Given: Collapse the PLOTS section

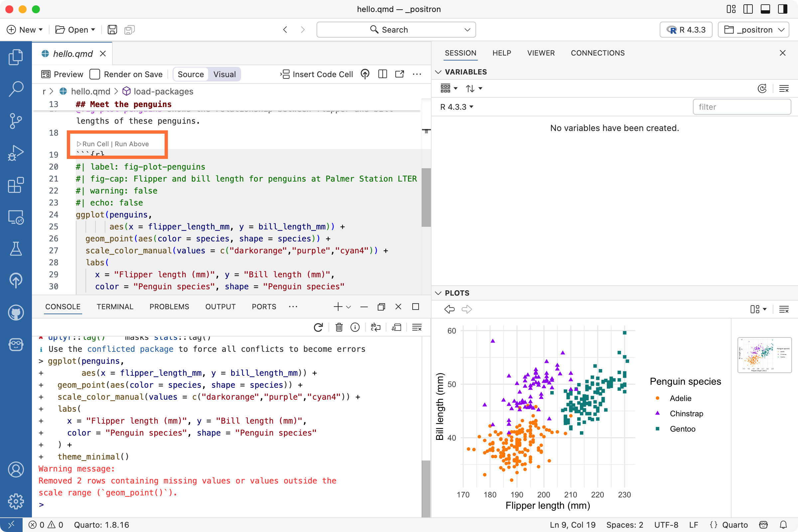Looking at the screenshot, I should [x=438, y=293].
